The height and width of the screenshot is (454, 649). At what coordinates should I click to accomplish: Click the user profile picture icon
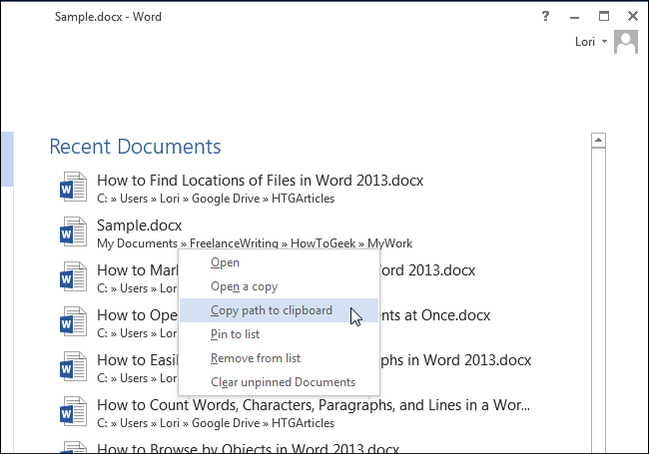tap(626, 42)
